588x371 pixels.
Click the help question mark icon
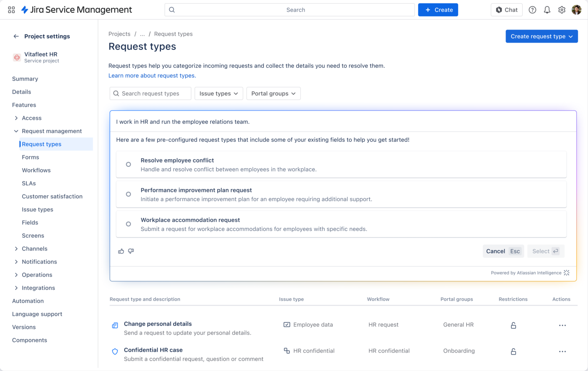tap(532, 10)
